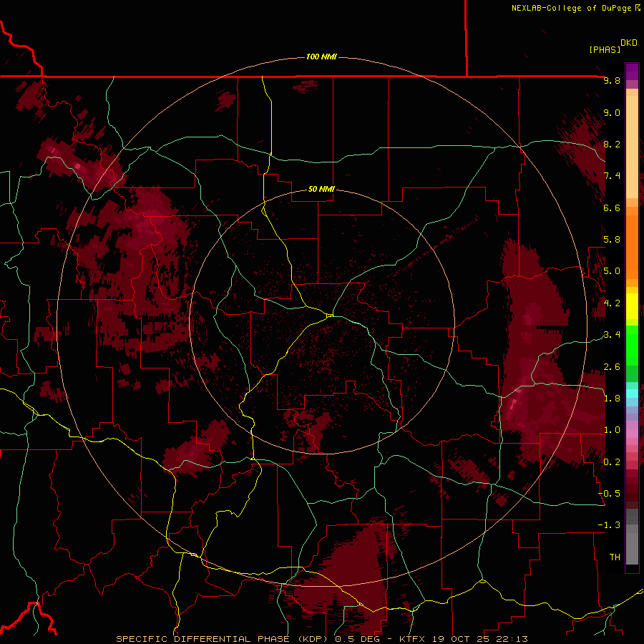Click the 0.2 legend value

click(x=612, y=462)
